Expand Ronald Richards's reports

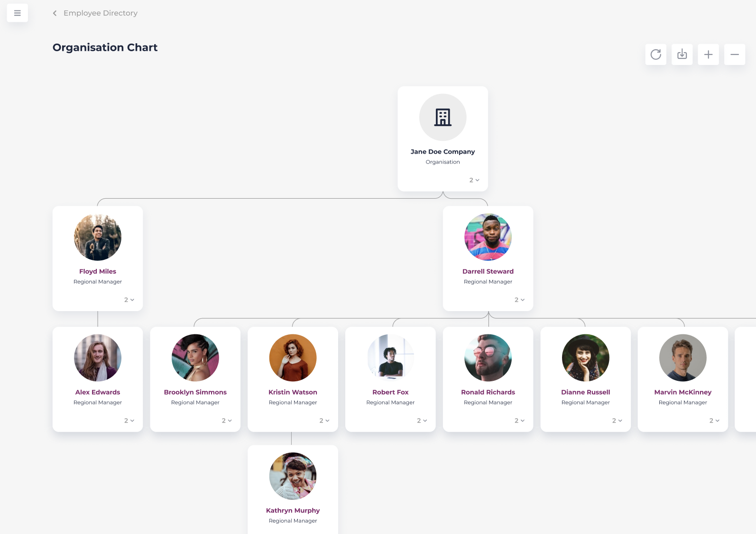(x=519, y=421)
